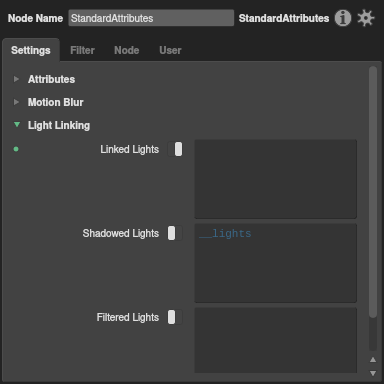
Task: Open the User tab
Action: [170, 50]
